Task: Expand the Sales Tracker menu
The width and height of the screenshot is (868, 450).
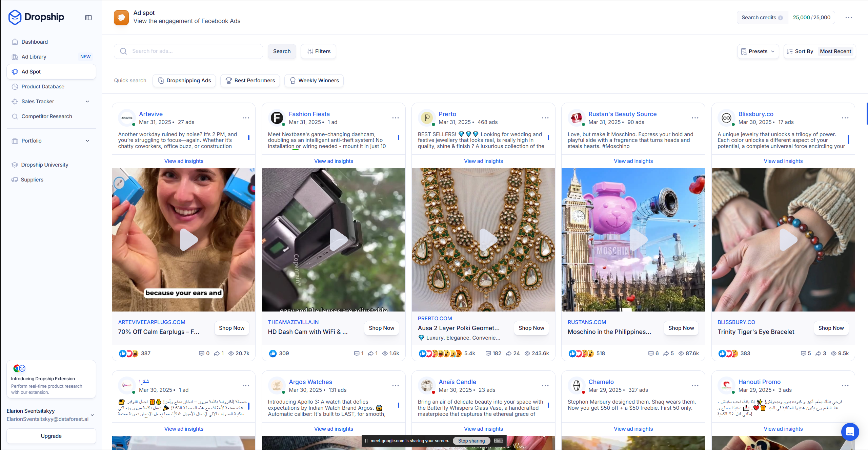Action: [87, 102]
